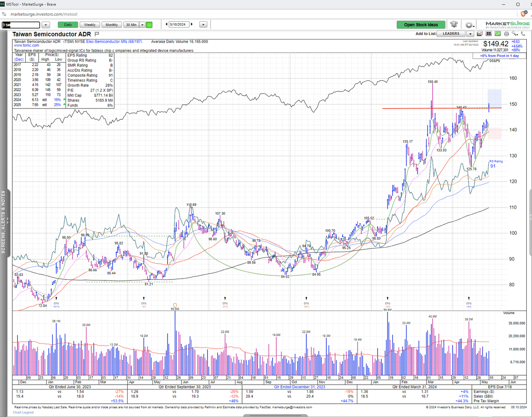The height and width of the screenshot is (417, 532).
Task: Click Open Stock Ideas button
Action: 421,25
